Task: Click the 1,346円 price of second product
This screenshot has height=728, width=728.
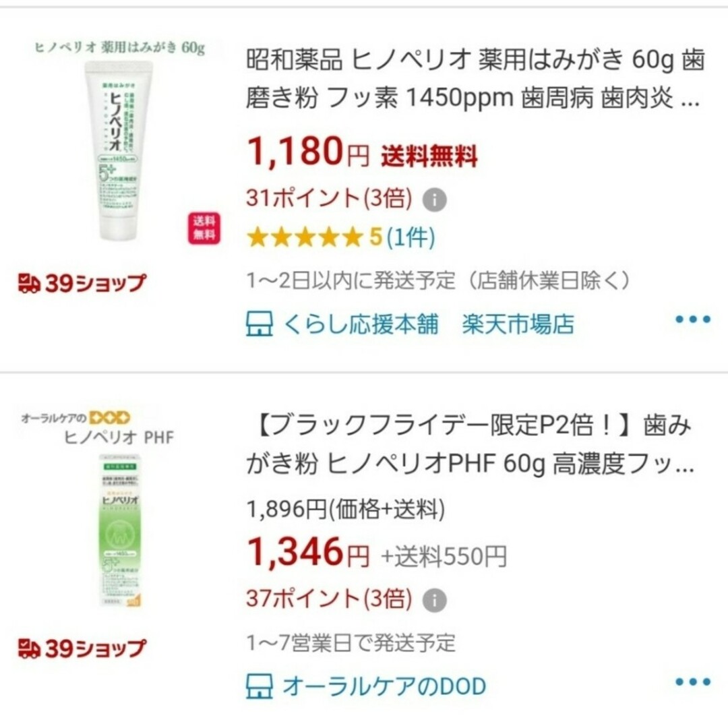Action: point(308,553)
